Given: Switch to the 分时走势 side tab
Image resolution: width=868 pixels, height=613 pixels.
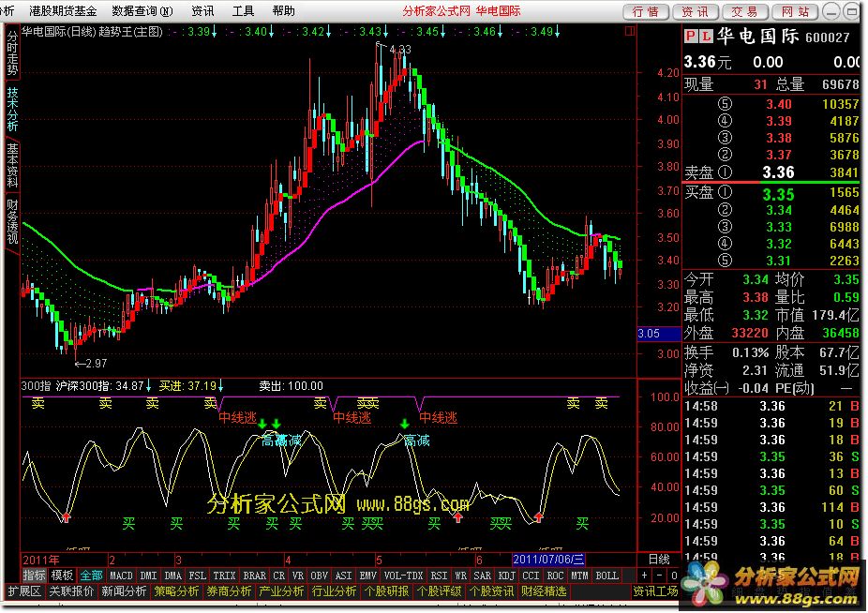Looking at the screenshot, I should point(12,53).
